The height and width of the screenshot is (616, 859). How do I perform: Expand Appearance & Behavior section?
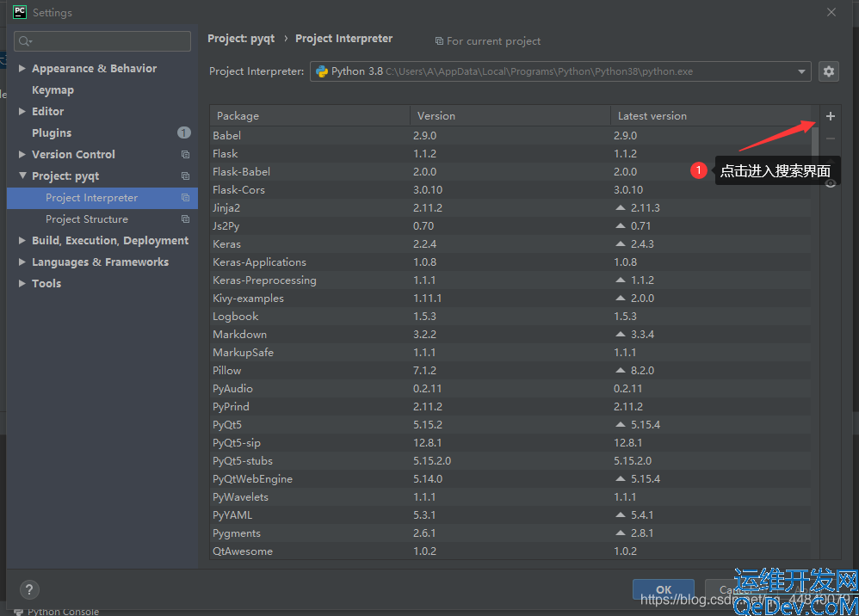[x=22, y=68]
